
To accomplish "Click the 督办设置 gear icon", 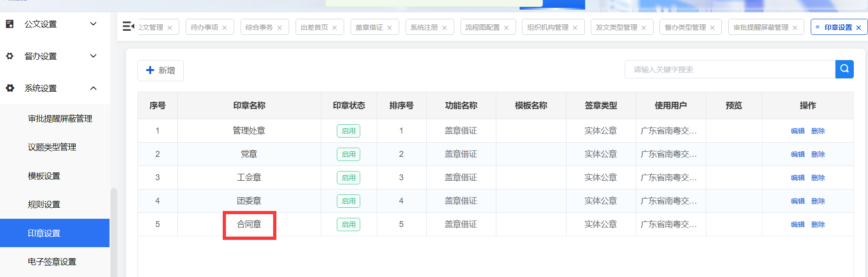I will [10, 56].
